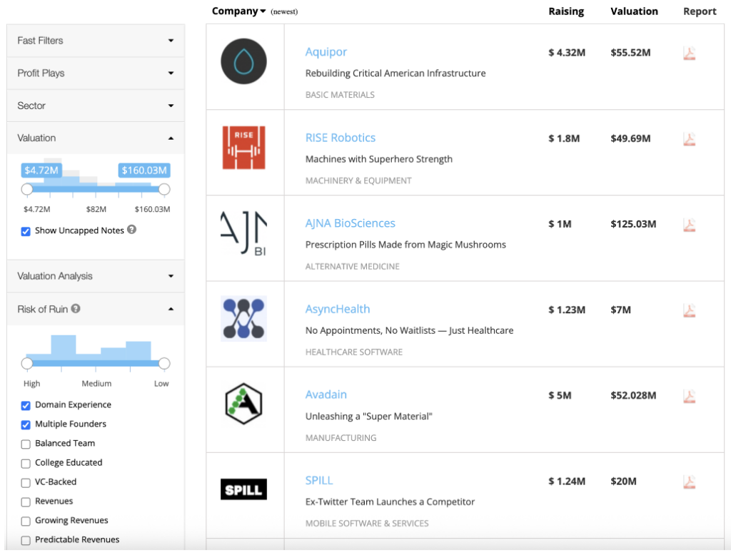Viewport: 731px width, 560px height.
Task: Collapse the Valuation section
Action: click(96, 138)
